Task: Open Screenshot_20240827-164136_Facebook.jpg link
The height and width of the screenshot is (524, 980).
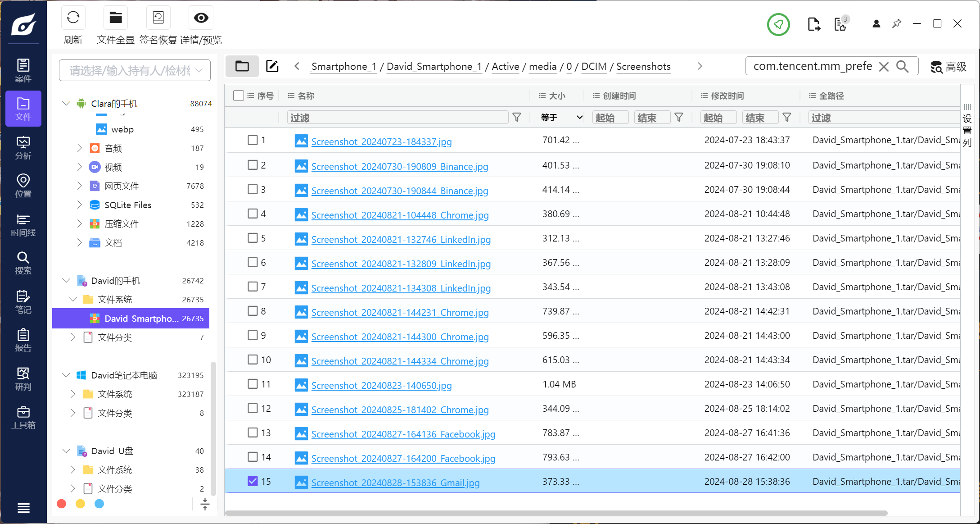Action: point(403,434)
